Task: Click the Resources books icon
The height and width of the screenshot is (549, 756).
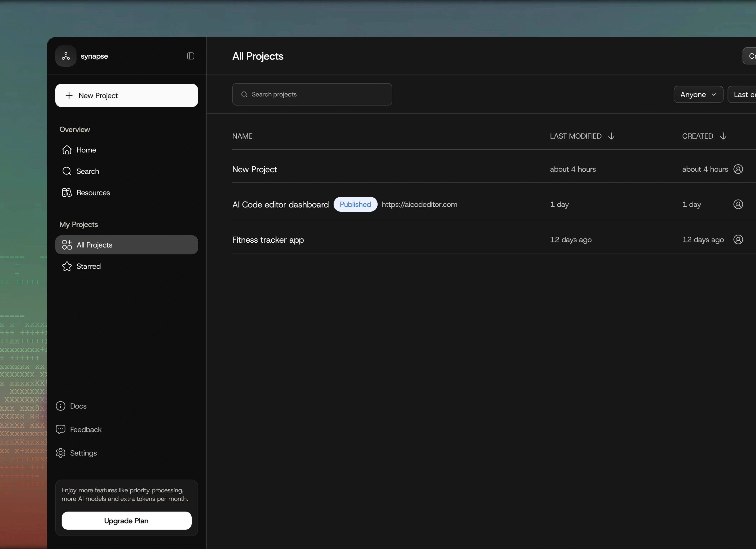Action: click(x=67, y=193)
